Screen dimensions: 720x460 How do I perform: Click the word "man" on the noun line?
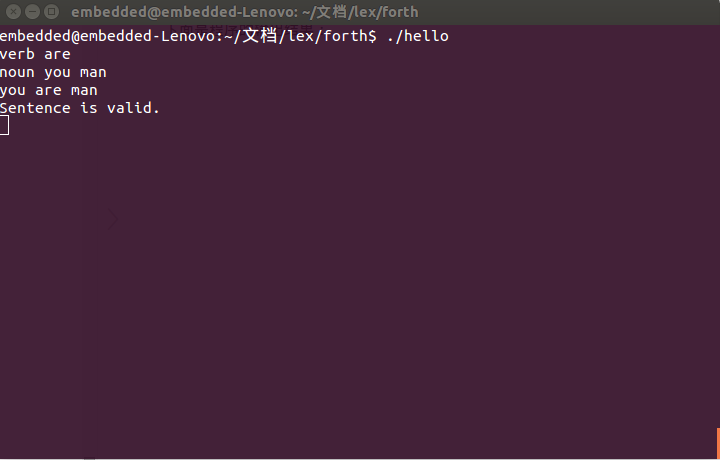point(93,72)
